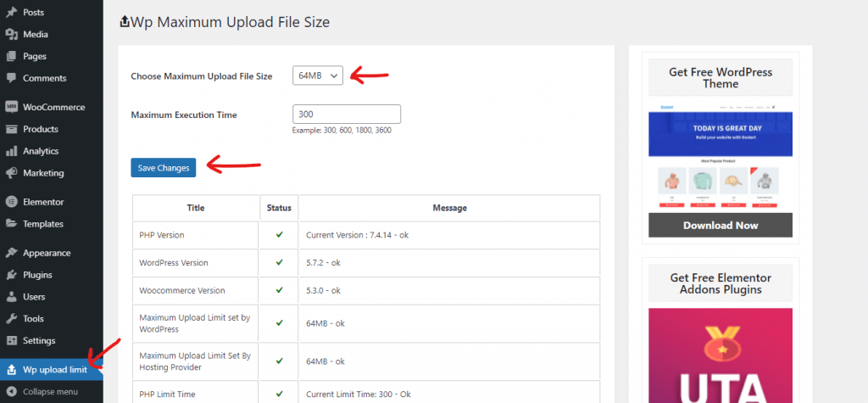Screen dimensions: 868x403
Task: Click checkmark for Upload Limit Set By Hosting Provider
Action: [x=279, y=361]
